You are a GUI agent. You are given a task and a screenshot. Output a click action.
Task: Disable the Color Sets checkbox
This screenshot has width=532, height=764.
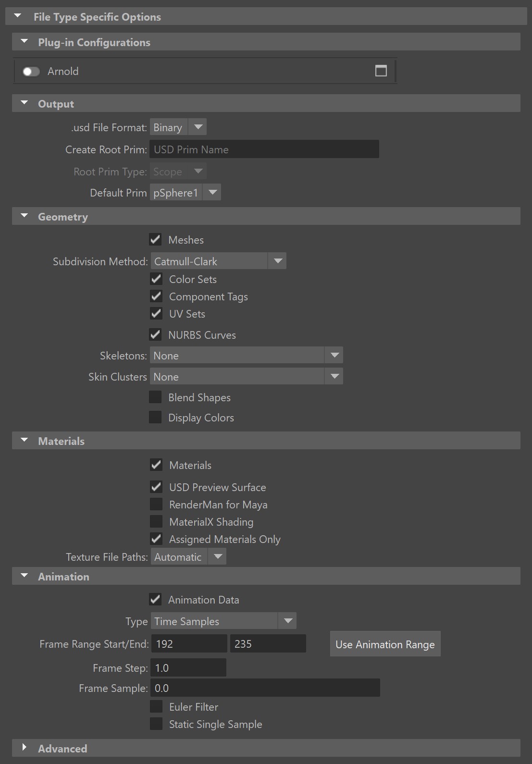coord(156,279)
